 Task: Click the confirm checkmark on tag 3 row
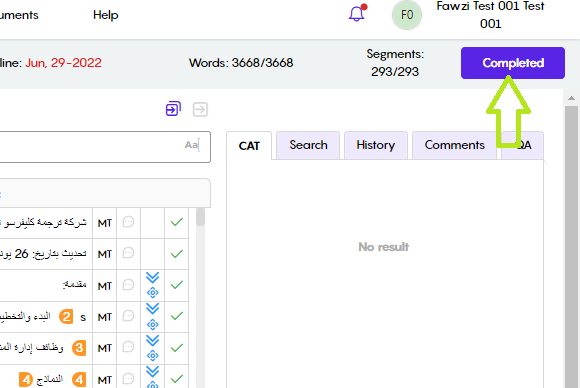pos(177,347)
